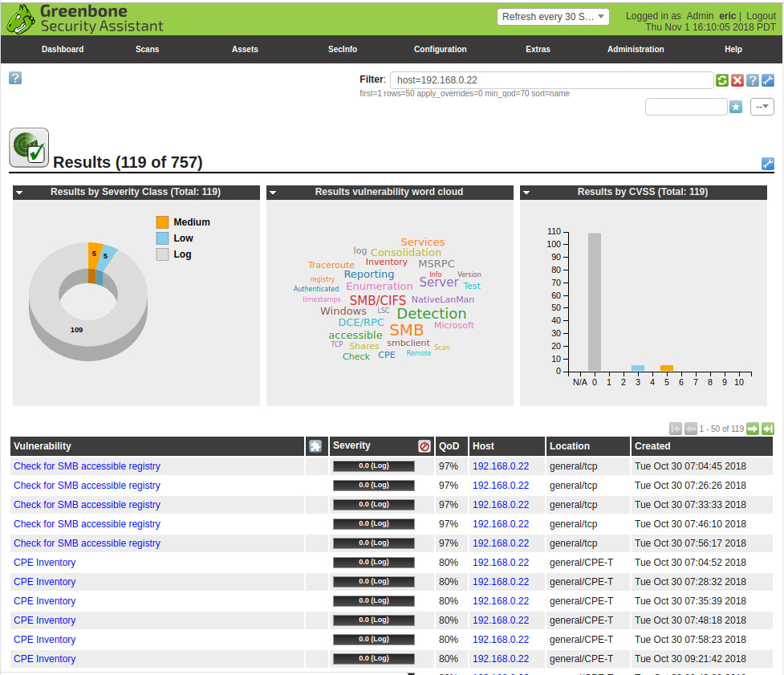Open filter help question mark icon
The image size is (784, 675).
tap(753, 80)
